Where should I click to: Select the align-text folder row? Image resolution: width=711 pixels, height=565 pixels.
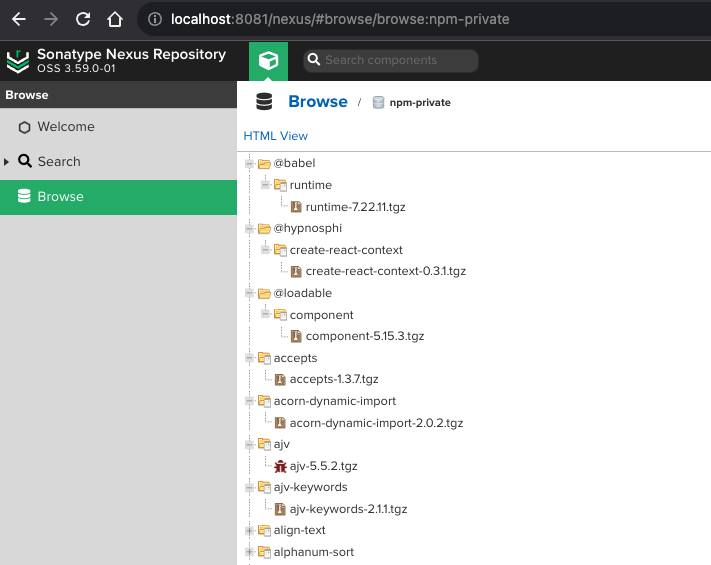(299, 530)
